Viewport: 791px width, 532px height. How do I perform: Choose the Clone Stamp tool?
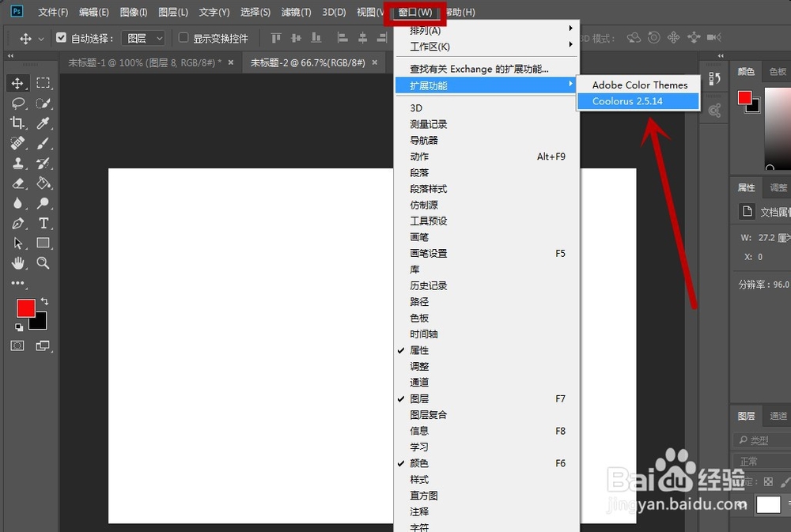[19, 164]
